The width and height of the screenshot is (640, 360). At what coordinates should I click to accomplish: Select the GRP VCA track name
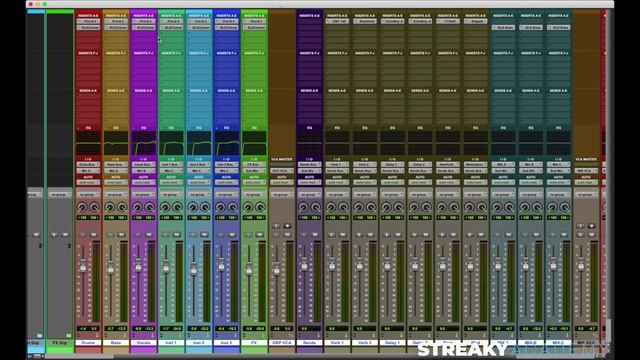tap(282, 343)
